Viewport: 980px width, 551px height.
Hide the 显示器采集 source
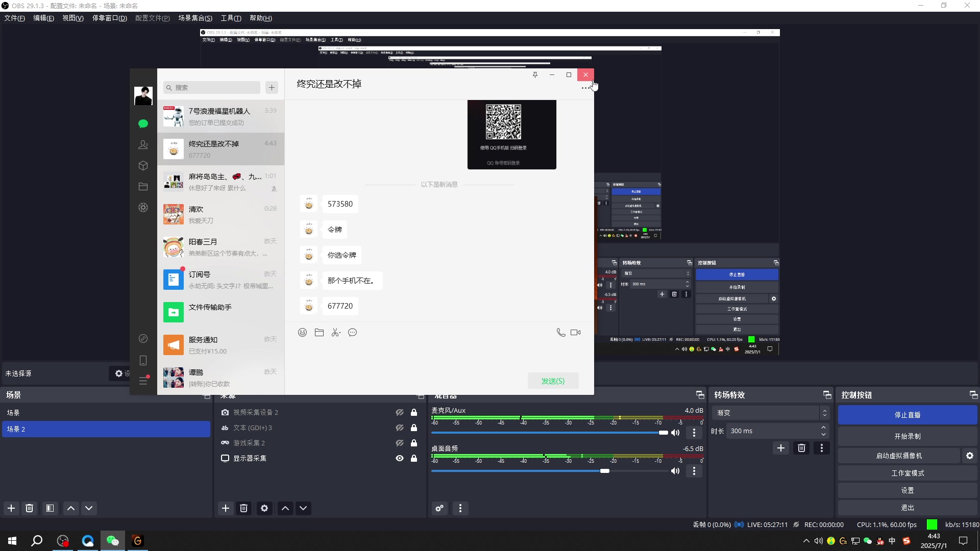[400, 458]
